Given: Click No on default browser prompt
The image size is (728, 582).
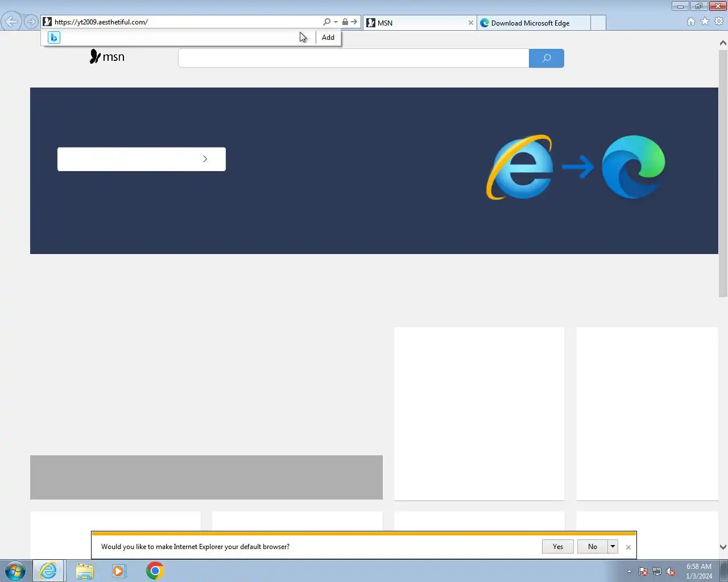Looking at the screenshot, I should coord(593,547).
